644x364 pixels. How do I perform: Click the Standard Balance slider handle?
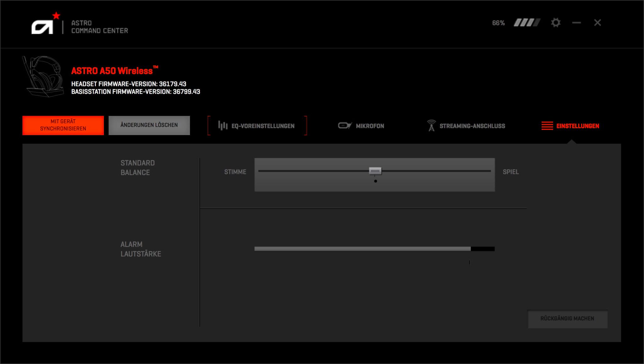tap(375, 171)
